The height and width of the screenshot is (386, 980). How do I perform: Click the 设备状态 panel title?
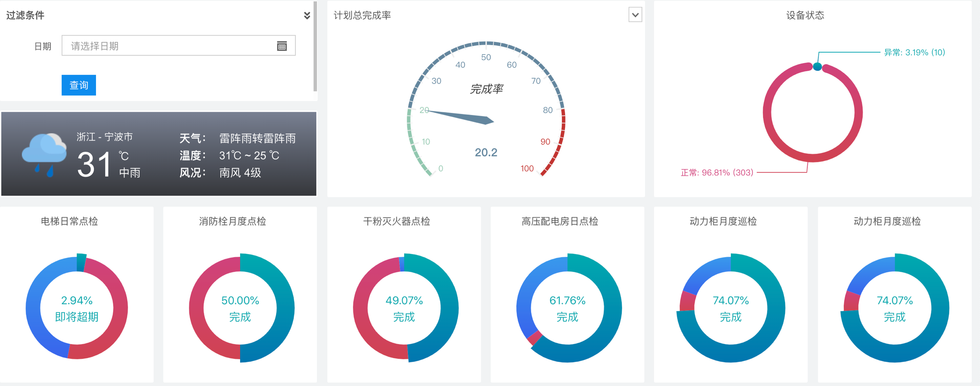tap(805, 15)
